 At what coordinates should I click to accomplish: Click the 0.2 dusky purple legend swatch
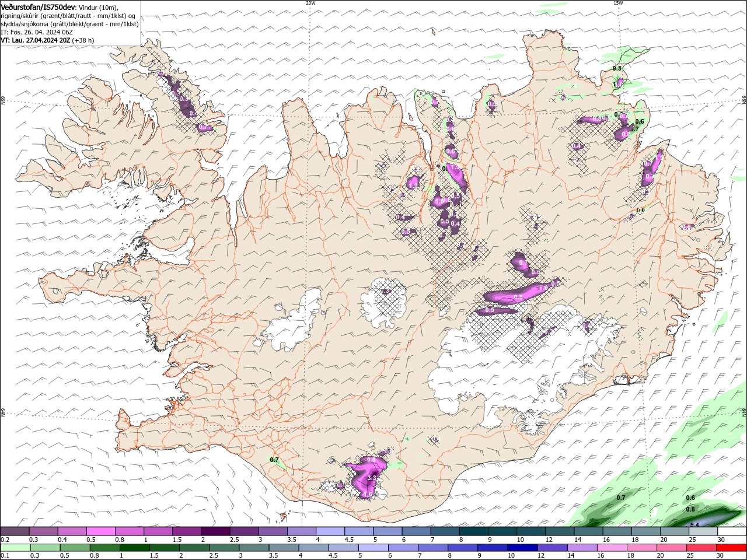click(x=15, y=531)
